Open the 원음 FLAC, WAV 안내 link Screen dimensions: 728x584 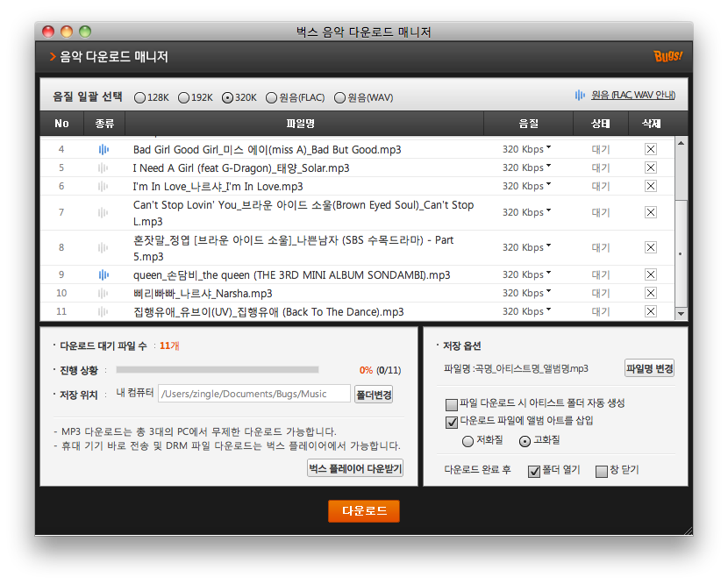pyautogui.click(x=632, y=96)
